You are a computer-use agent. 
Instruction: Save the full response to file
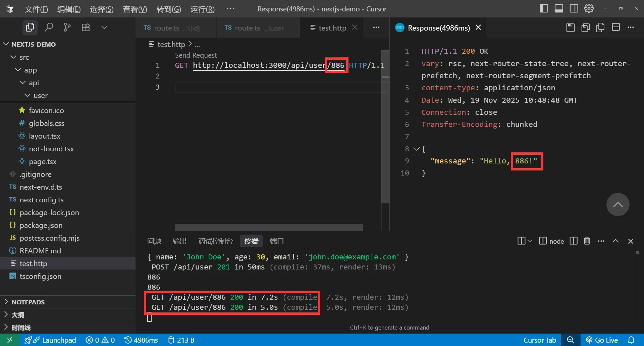[x=570, y=28]
